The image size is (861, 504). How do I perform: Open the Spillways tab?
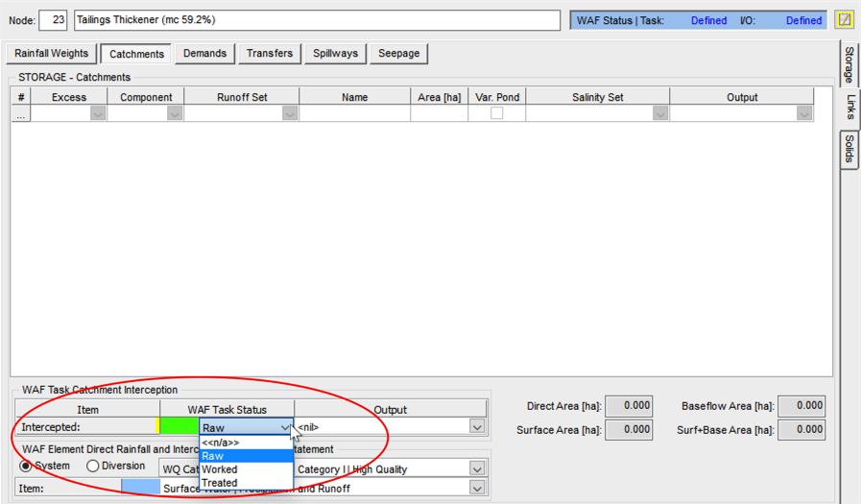coord(335,54)
